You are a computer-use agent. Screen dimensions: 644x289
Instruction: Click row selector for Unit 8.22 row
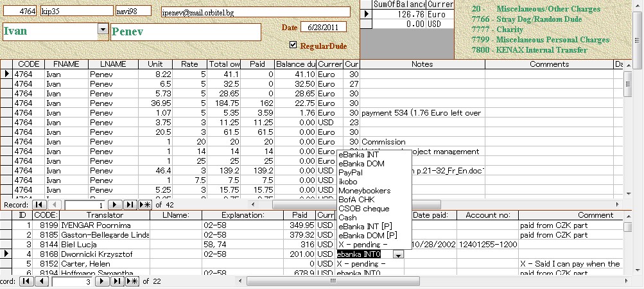point(6,74)
